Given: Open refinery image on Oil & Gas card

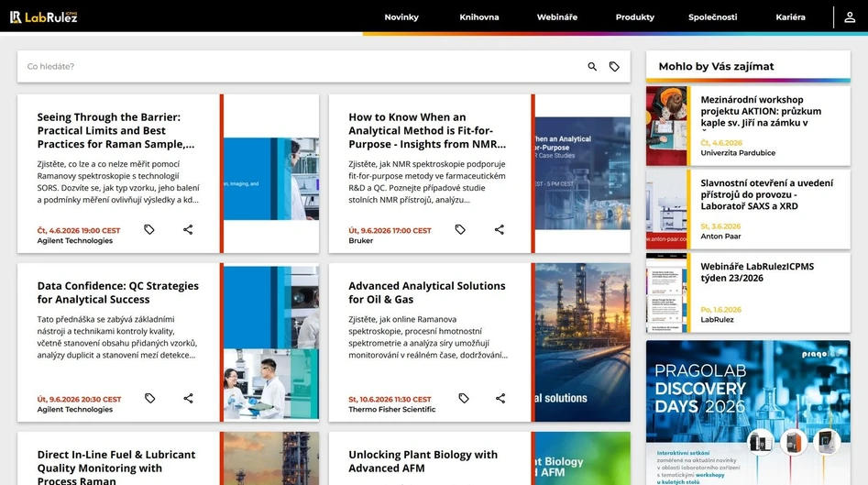Looking at the screenshot, I should tap(582, 342).
